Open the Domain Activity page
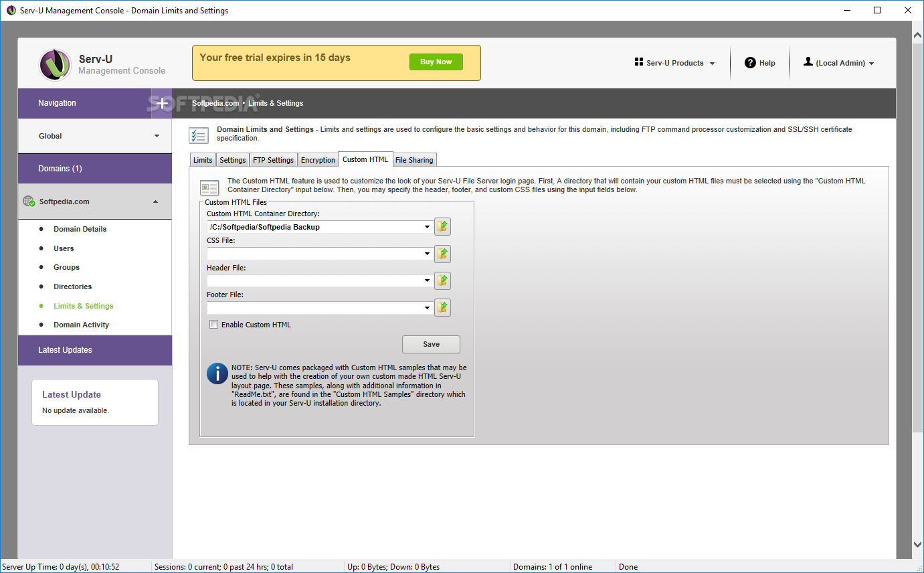The image size is (924, 573). [x=81, y=325]
